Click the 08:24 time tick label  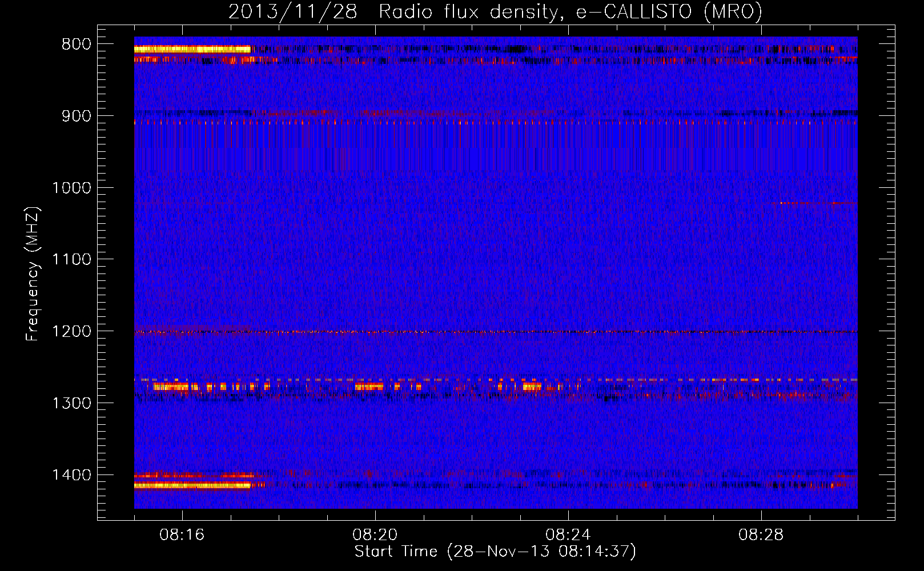tap(568, 535)
